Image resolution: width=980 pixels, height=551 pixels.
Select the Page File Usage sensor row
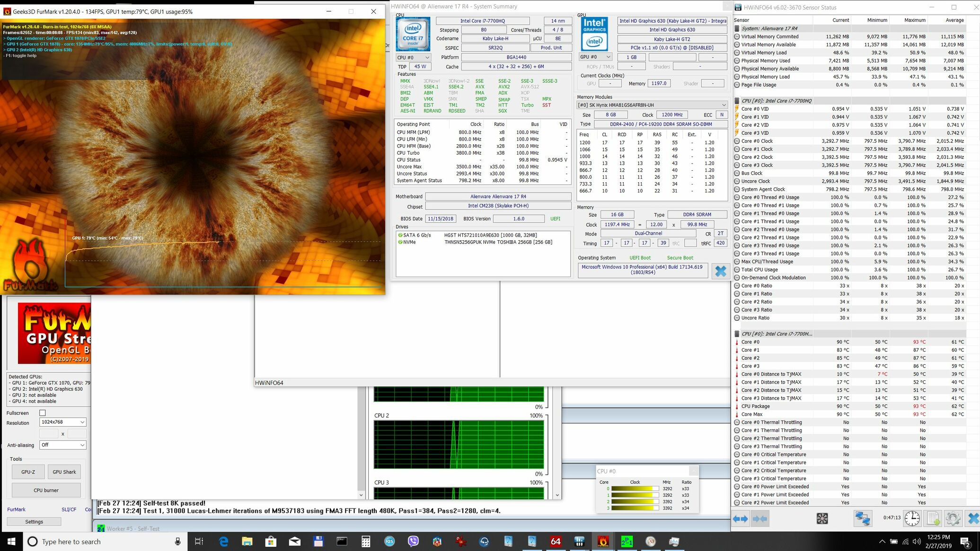(x=849, y=85)
